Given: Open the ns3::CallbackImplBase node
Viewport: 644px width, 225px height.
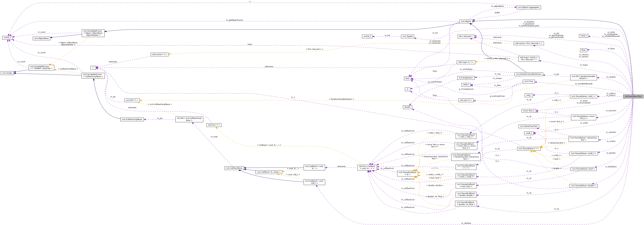Looking at the screenshot, I should tap(132, 120).
